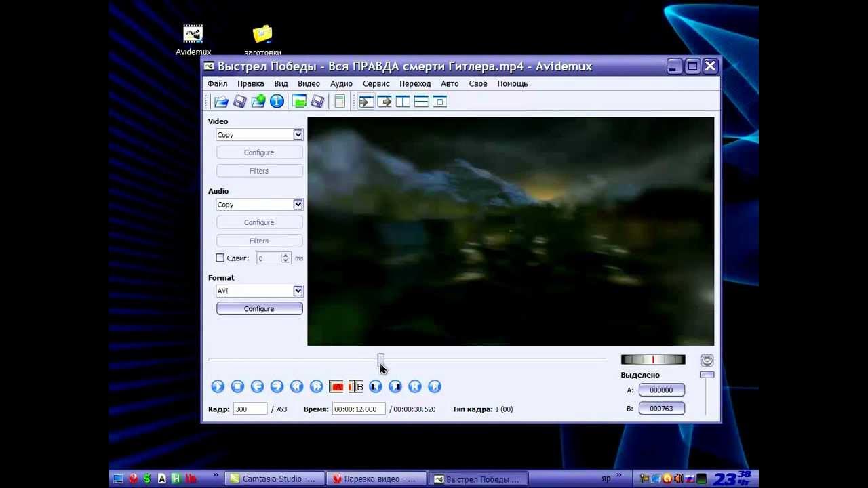Select the separate window view toolbar icon

pyautogui.click(x=439, y=102)
